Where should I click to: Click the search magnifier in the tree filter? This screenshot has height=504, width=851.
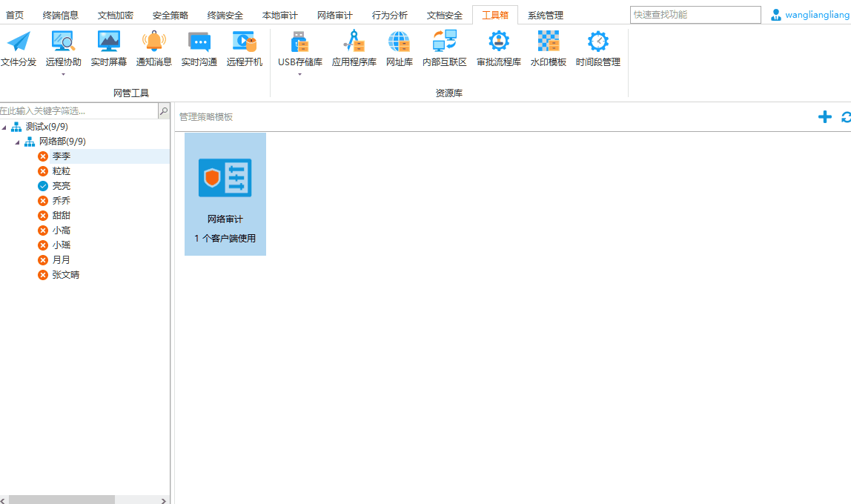[x=164, y=110]
